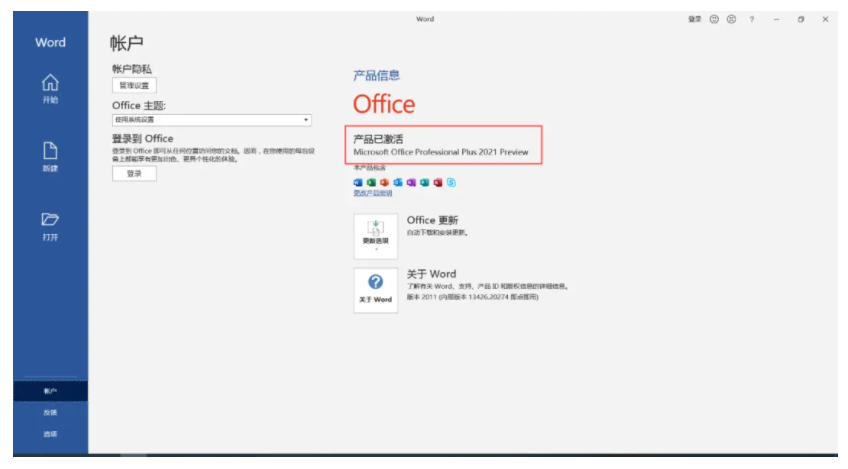Viewport: 848px width, 469px height.
Task: Restore down the Word window
Action: click(801, 19)
